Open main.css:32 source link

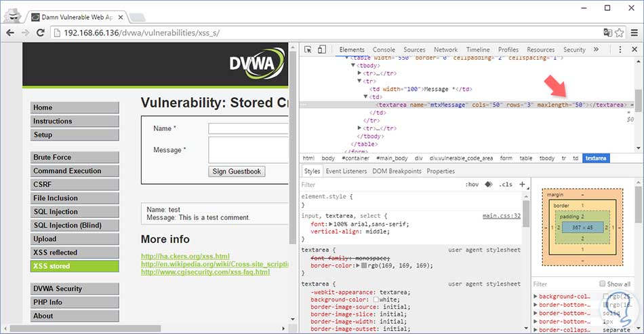click(502, 215)
